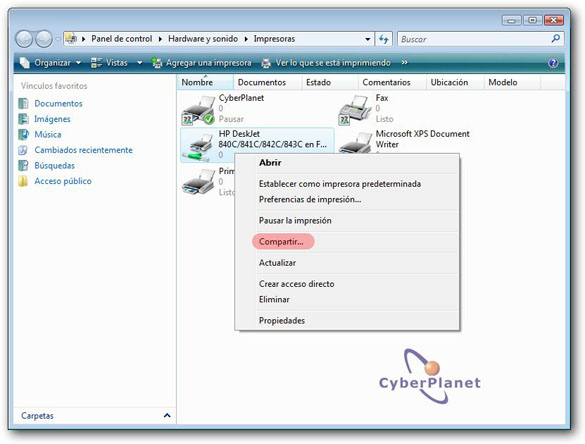
Task: Expand breadcrumb arrow after Hardware y sonido
Action: pos(246,39)
